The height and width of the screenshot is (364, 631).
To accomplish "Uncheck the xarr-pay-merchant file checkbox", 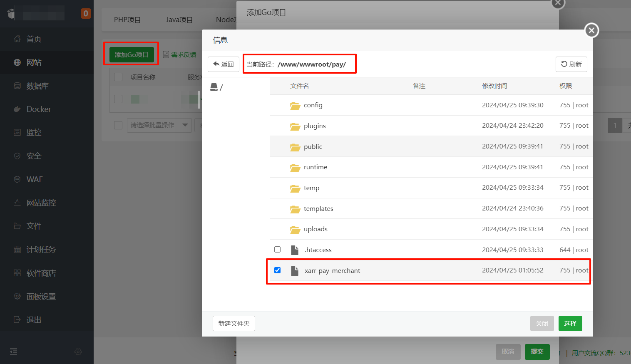I will tap(278, 270).
